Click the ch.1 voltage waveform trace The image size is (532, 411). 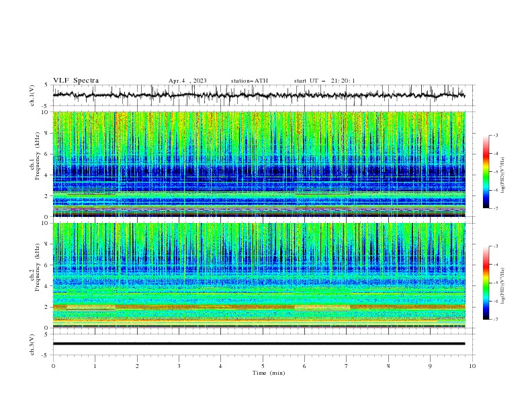coord(259,95)
